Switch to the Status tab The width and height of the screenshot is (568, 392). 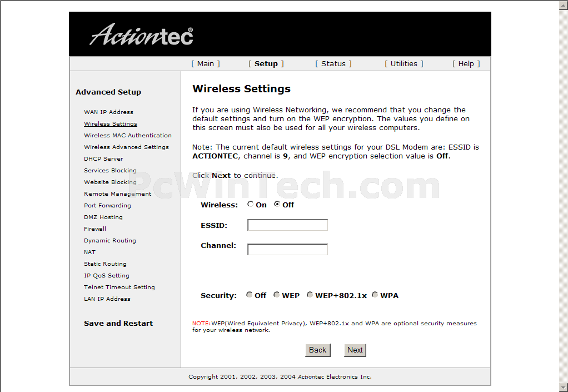[x=333, y=64]
